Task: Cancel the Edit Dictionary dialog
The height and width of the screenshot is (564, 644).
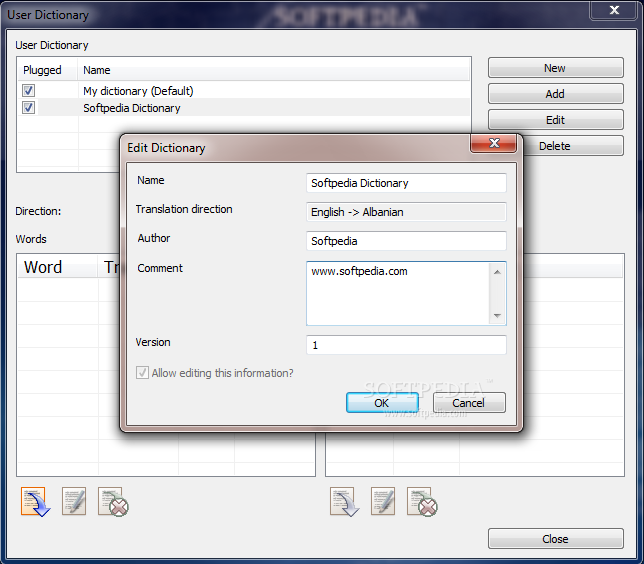Action: (469, 403)
